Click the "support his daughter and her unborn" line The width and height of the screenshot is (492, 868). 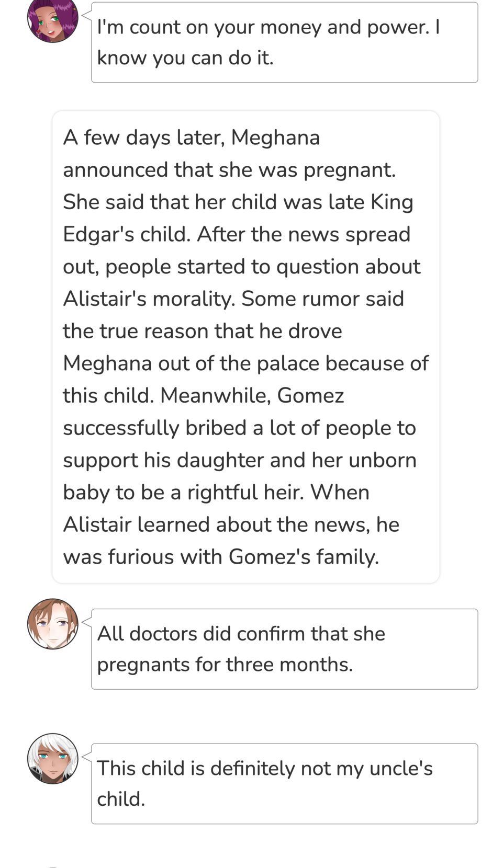tap(240, 460)
